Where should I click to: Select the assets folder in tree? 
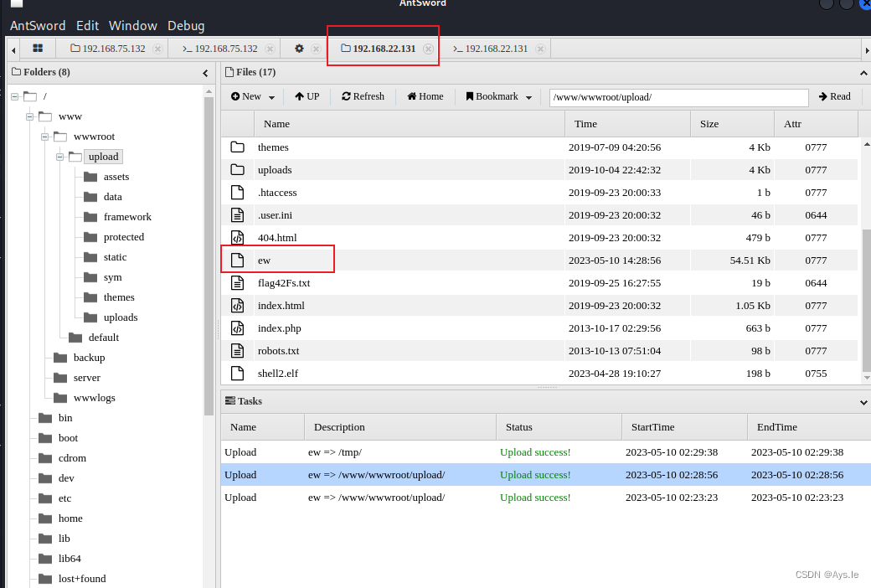[116, 177]
